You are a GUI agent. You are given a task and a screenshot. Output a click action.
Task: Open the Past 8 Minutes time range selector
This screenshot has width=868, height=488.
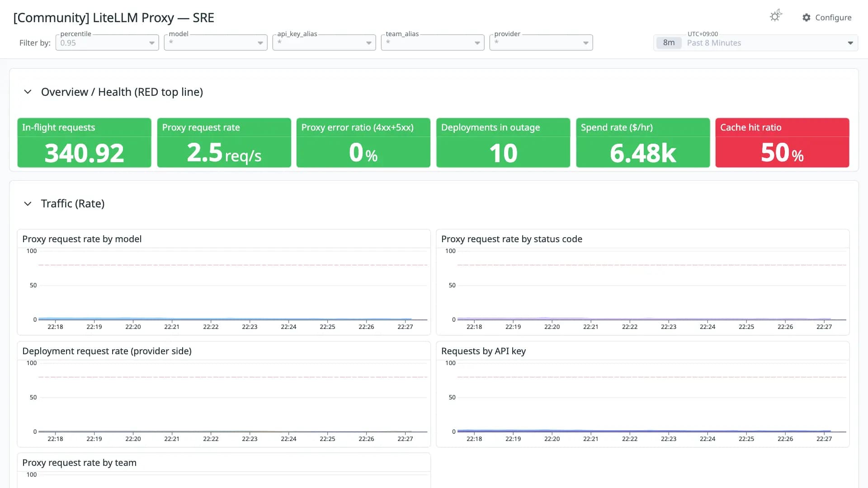(x=755, y=43)
